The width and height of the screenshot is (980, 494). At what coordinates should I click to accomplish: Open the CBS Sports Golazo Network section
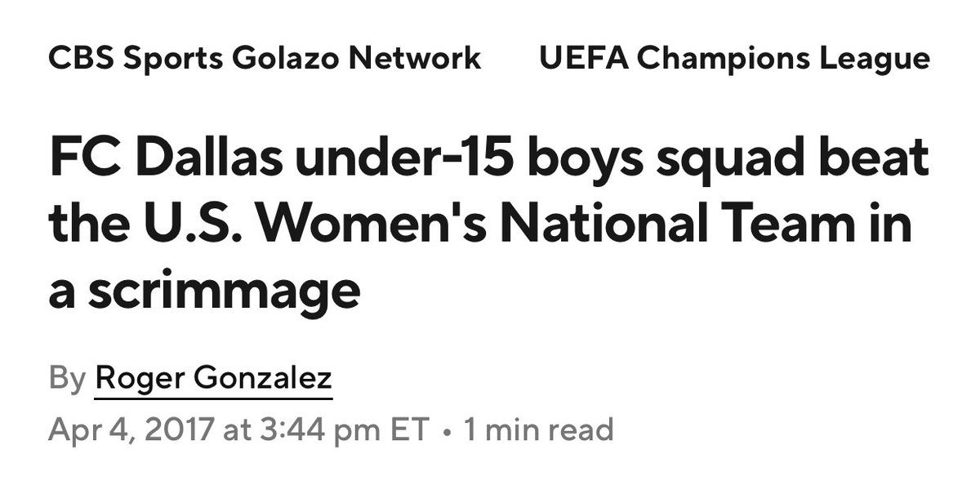tap(265, 59)
